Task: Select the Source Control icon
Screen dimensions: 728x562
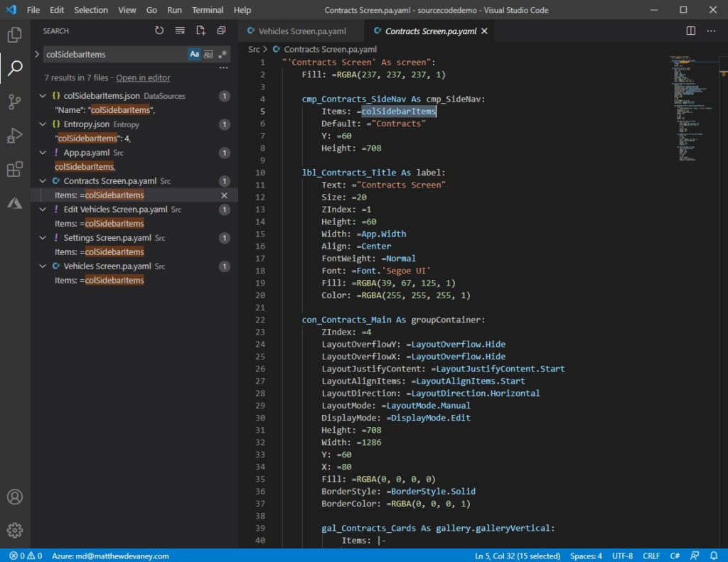Action: (14, 102)
